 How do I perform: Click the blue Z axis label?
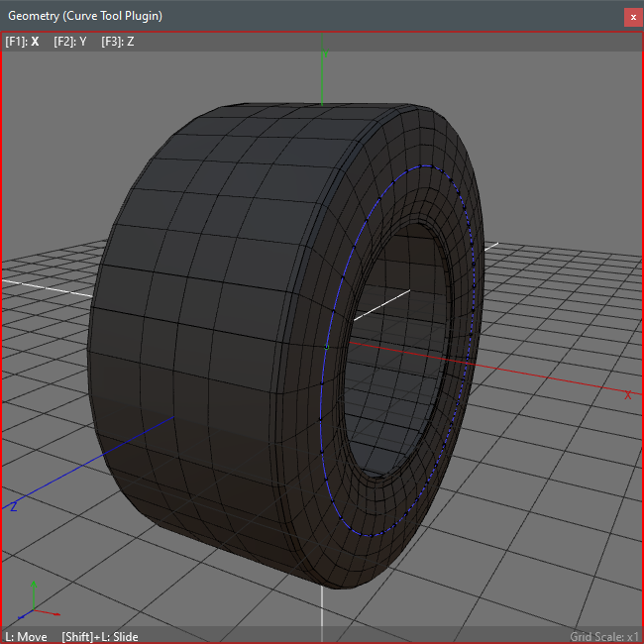14,507
